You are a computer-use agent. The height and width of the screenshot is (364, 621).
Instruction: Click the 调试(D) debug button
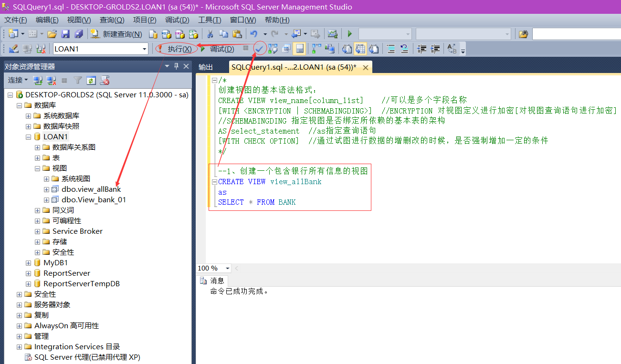221,48
